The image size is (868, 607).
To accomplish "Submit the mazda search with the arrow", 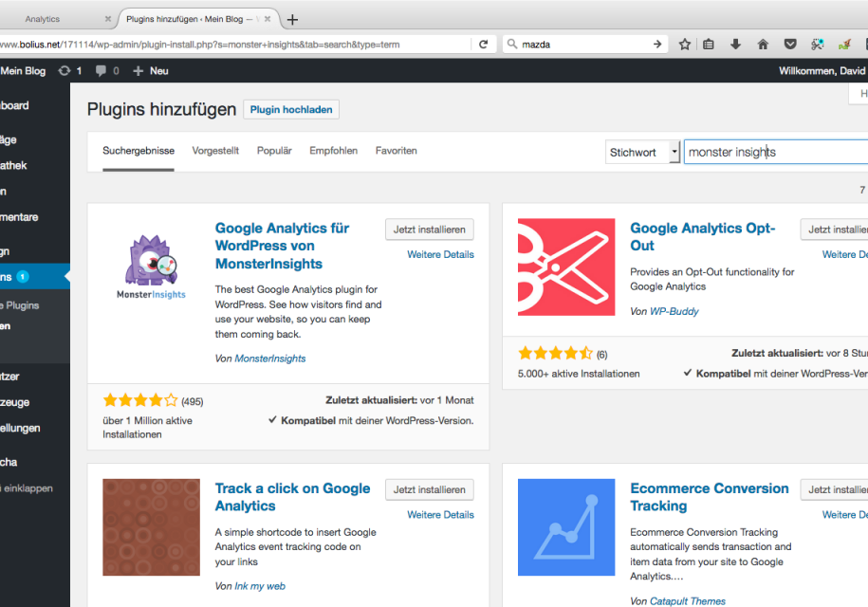I will tap(657, 45).
